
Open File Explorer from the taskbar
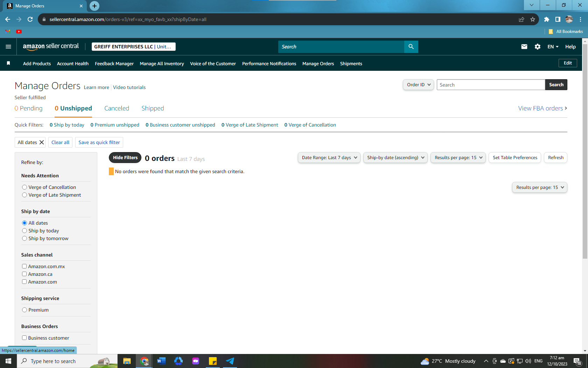pyautogui.click(x=127, y=361)
